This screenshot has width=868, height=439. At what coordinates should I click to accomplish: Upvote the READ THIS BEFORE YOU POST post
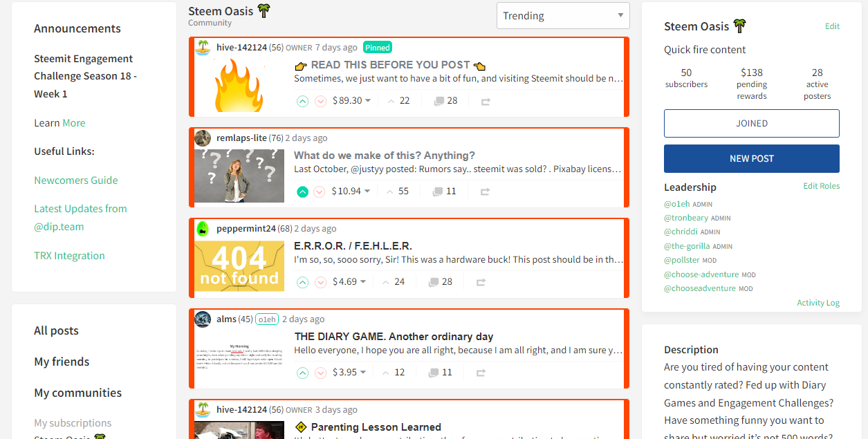pos(302,101)
